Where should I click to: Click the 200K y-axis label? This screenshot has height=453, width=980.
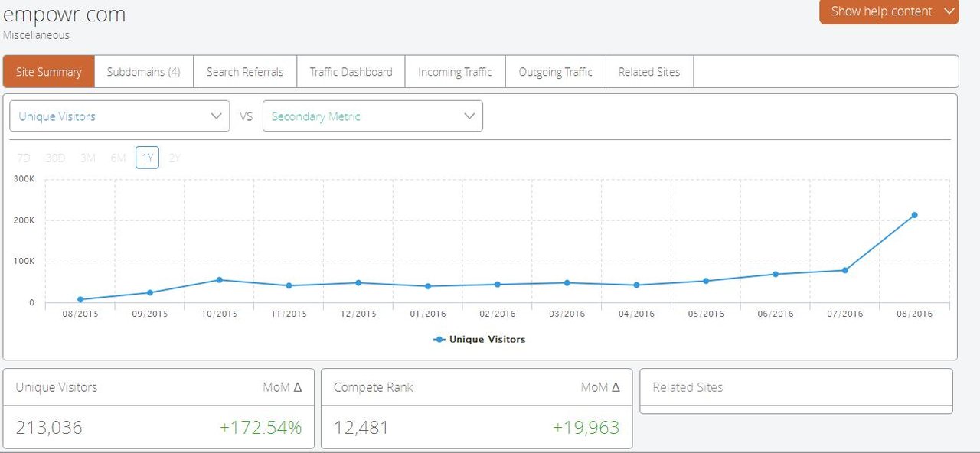click(x=24, y=220)
